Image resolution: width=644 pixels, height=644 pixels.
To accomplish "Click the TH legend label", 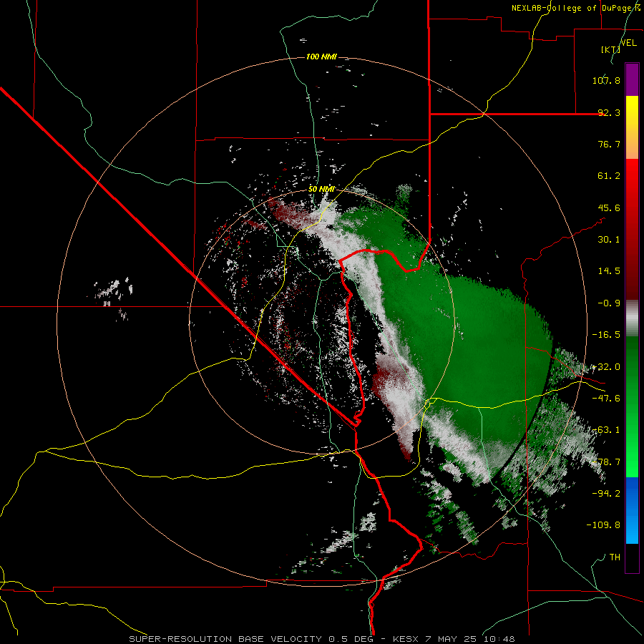I will pos(615,557).
